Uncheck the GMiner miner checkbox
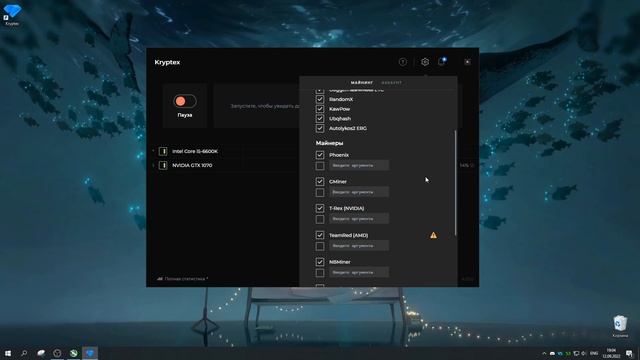The image size is (640, 360). coord(320,182)
